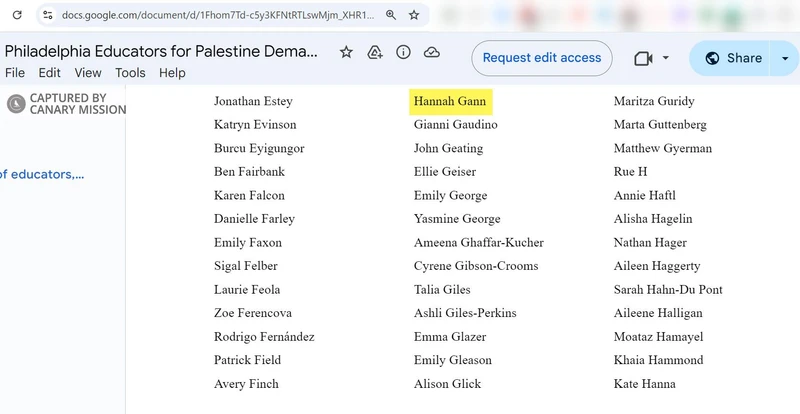Click the name Talia Giles
This screenshot has width=800, height=414.
pos(442,289)
